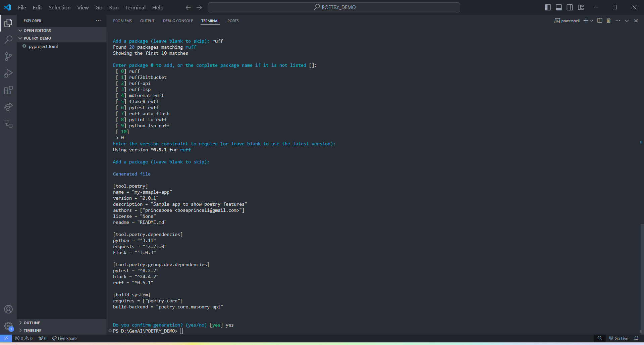Open Run and Debug view
The width and height of the screenshot is (644, 345).
[8, 73]
